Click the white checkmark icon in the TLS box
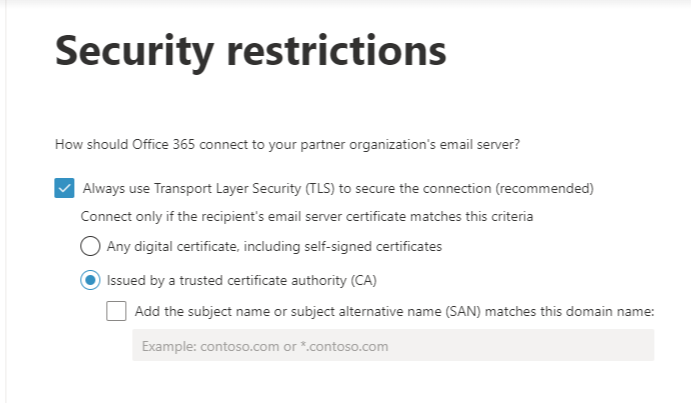Screen dimensions: 691x403 (64, 188)
